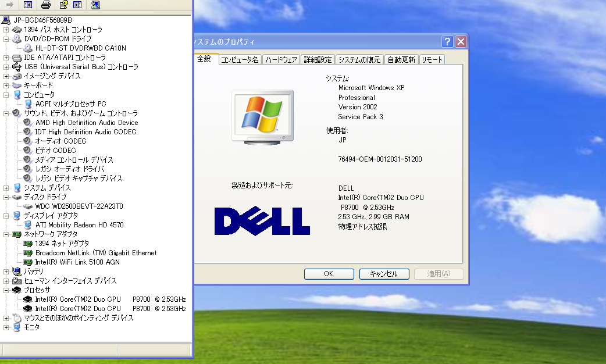The height and width of the screenshot is (364, 606).
Task: Select Broadcom NetLink (TM) Gigabit Ethernet
Action: tap(96, 253)
